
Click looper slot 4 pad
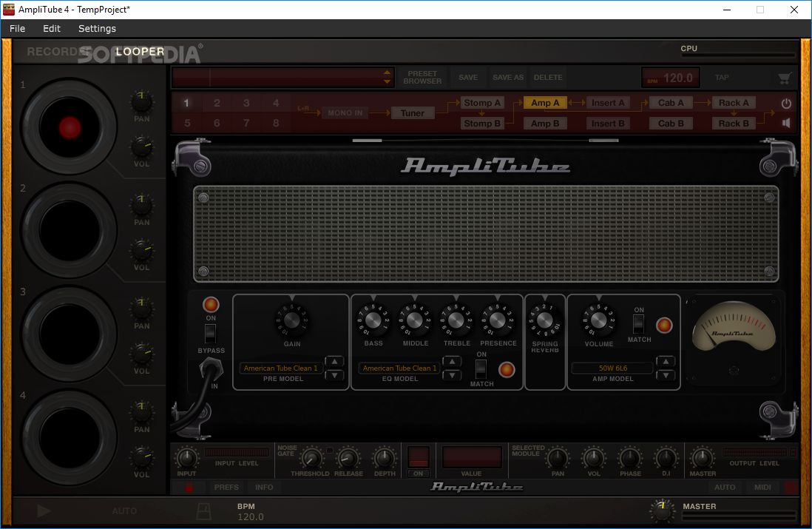click(x=70, y=437)
